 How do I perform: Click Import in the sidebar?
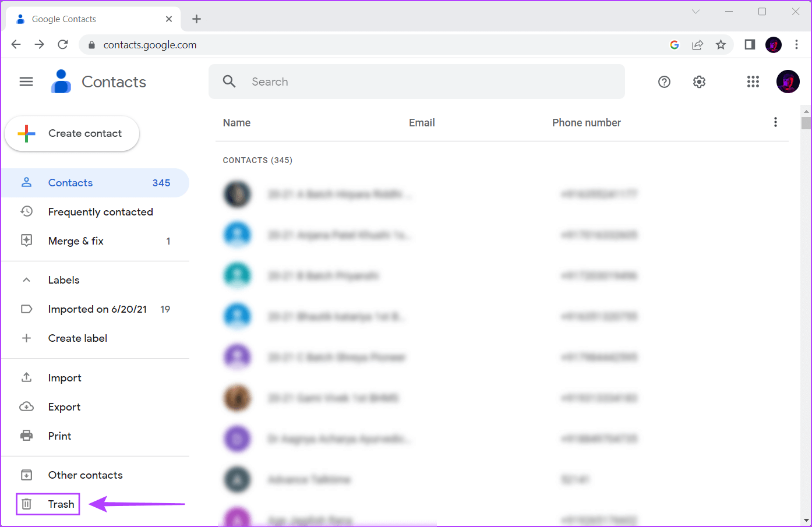[x=95, y=378]
